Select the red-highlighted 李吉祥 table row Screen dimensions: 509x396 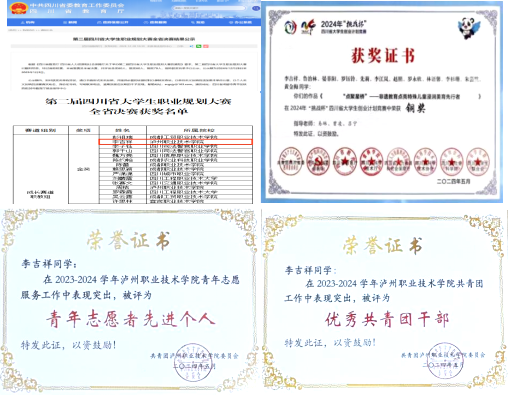(176, 142)
